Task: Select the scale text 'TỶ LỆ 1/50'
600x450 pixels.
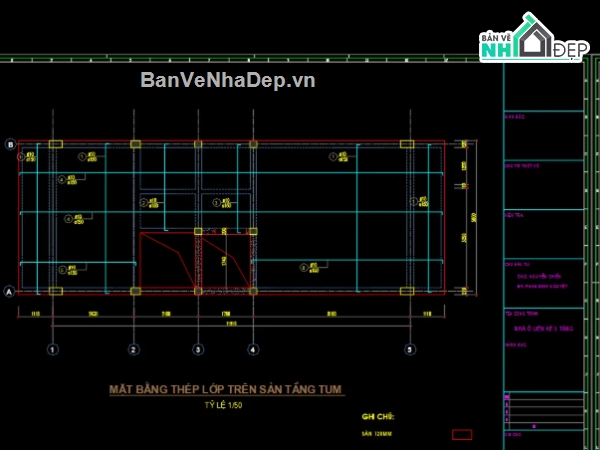Action: click(x=223, y=405)
